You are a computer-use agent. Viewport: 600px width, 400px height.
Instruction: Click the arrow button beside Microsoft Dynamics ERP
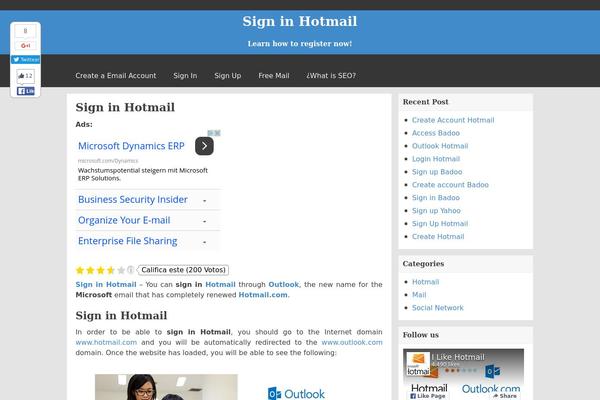click(x=204, y=146)
